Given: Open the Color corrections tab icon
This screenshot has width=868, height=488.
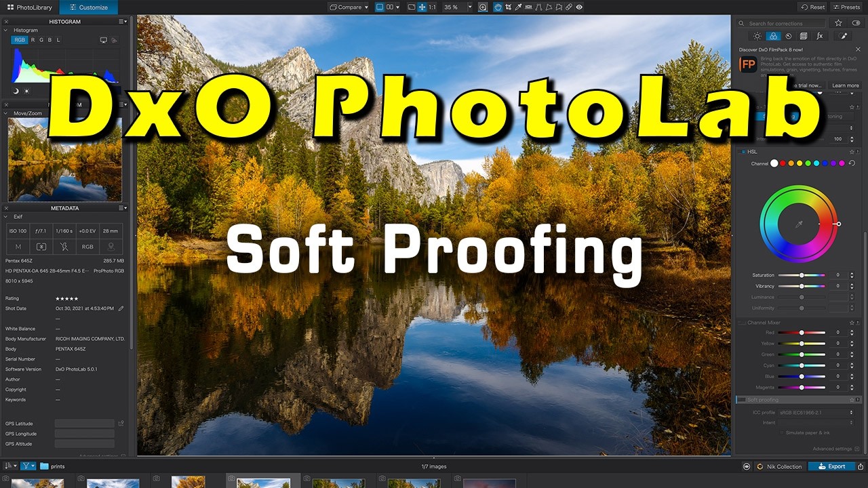Looking at the screenshot, I should pyautogui.click(x=773, y=36).
